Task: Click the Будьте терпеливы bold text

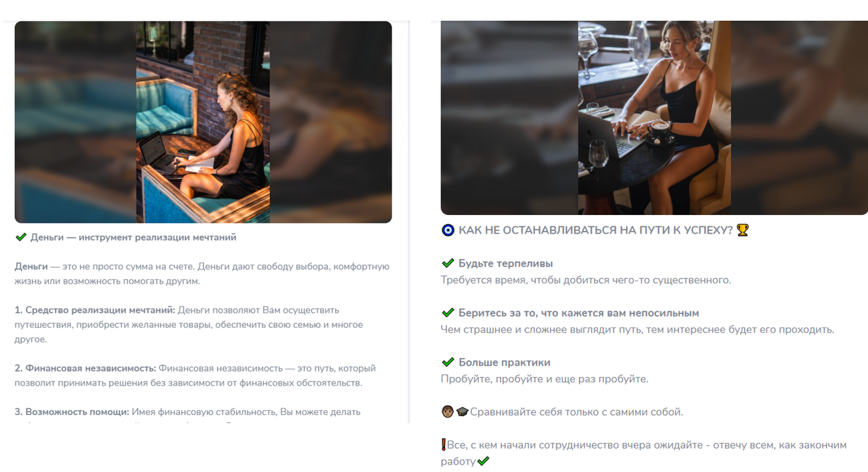Action: (x=505, y=264)
